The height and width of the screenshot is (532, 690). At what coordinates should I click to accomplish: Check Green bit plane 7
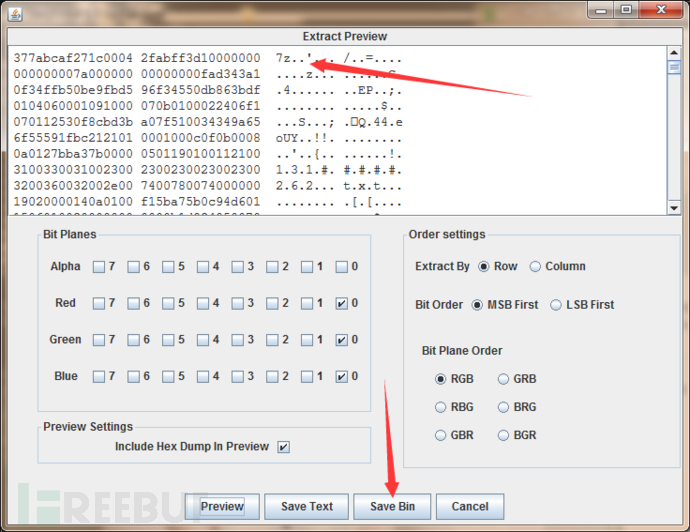[x=99, y=340]
